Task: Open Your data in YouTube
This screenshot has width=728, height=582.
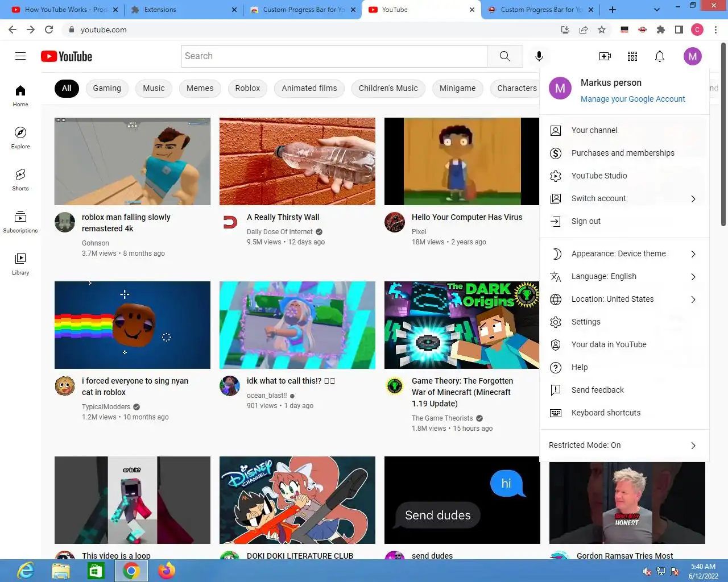Action: pyautogui.click(x=624, y=344)
